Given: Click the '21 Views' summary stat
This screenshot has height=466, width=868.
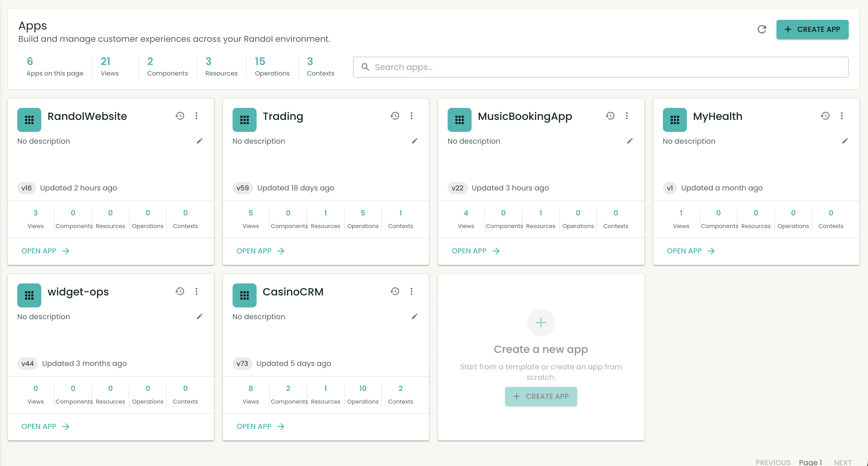Looking at the screenshot, I should point(109,66).
